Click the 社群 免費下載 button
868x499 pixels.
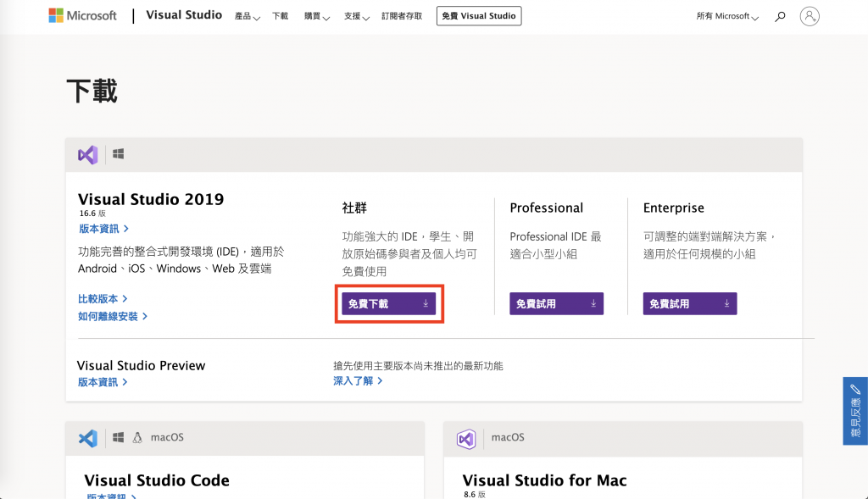pos(388,303)
